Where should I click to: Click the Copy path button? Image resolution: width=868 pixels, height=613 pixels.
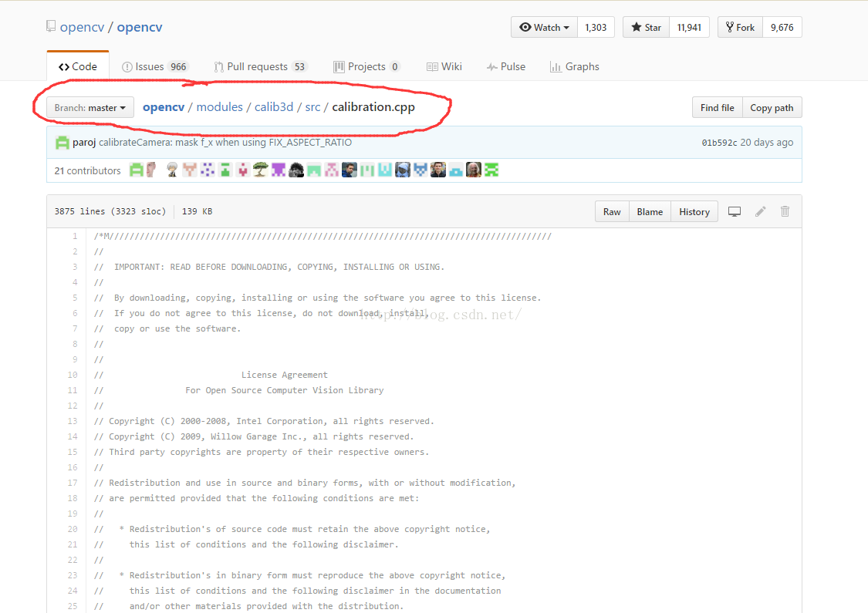pyautogui.click(x=772, y=107)
